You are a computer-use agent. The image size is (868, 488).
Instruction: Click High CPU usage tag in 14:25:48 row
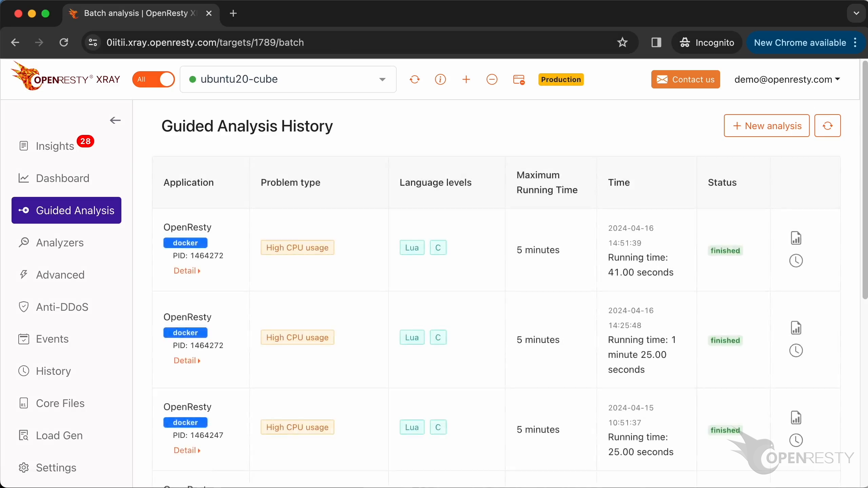297,337
